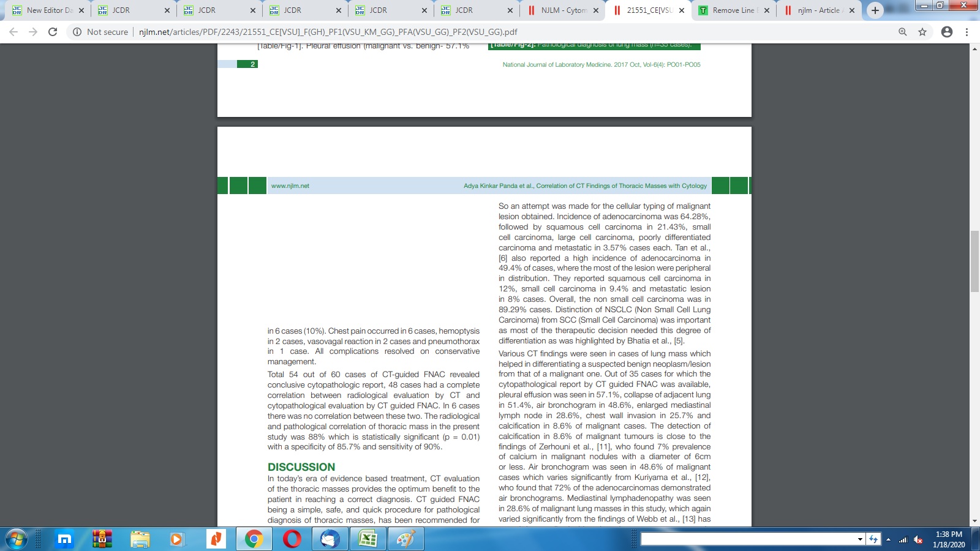Click the 'Adya Kinkar Panda et al.' header title
The width and height of the screenshot is (980, 551).
pos(585,186)
